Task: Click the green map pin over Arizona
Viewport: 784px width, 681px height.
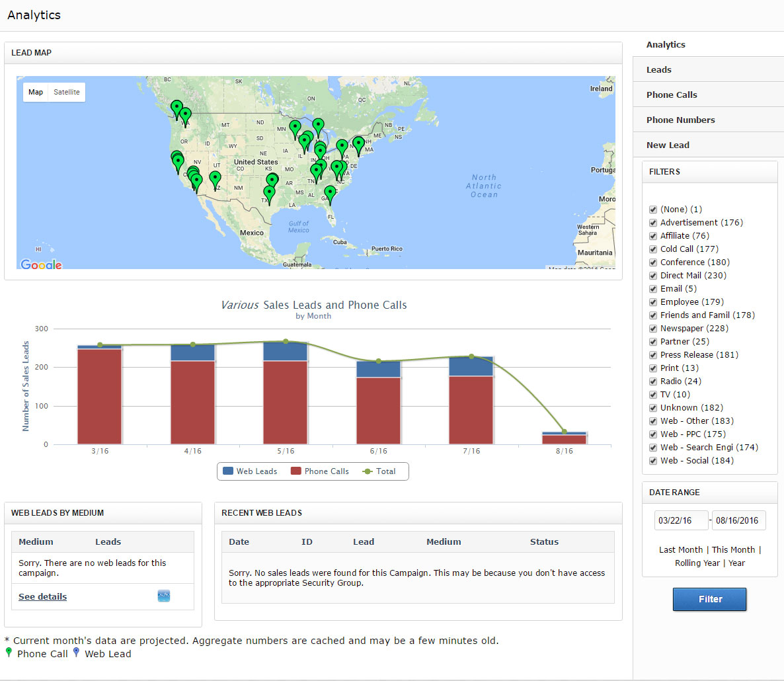Action: point(215,178)
